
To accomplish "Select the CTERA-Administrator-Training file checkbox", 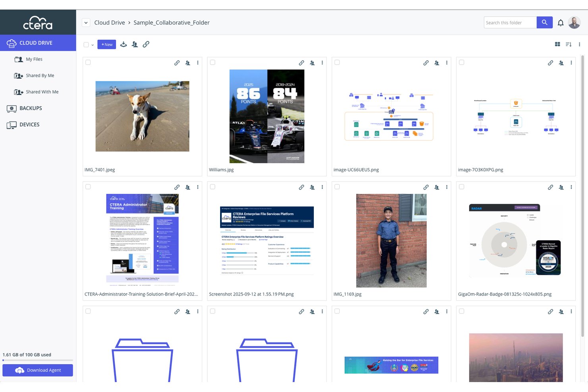I will (88, 187).
